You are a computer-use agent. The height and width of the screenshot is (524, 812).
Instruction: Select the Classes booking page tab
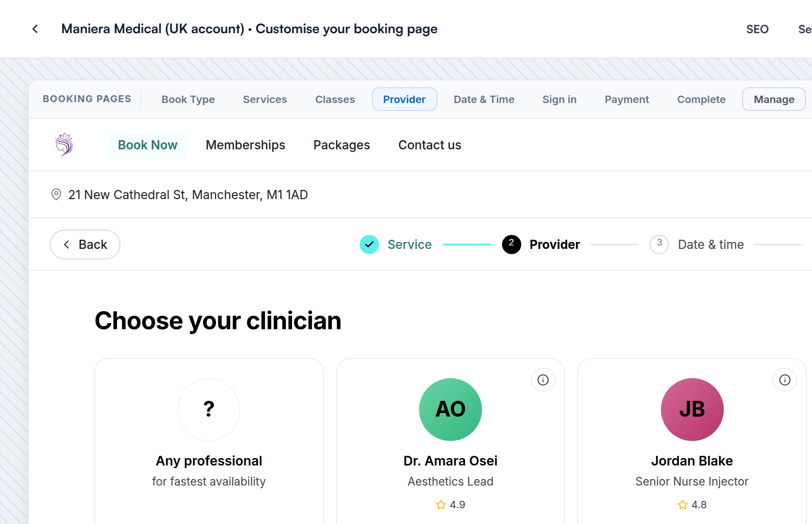coord(335,100)
